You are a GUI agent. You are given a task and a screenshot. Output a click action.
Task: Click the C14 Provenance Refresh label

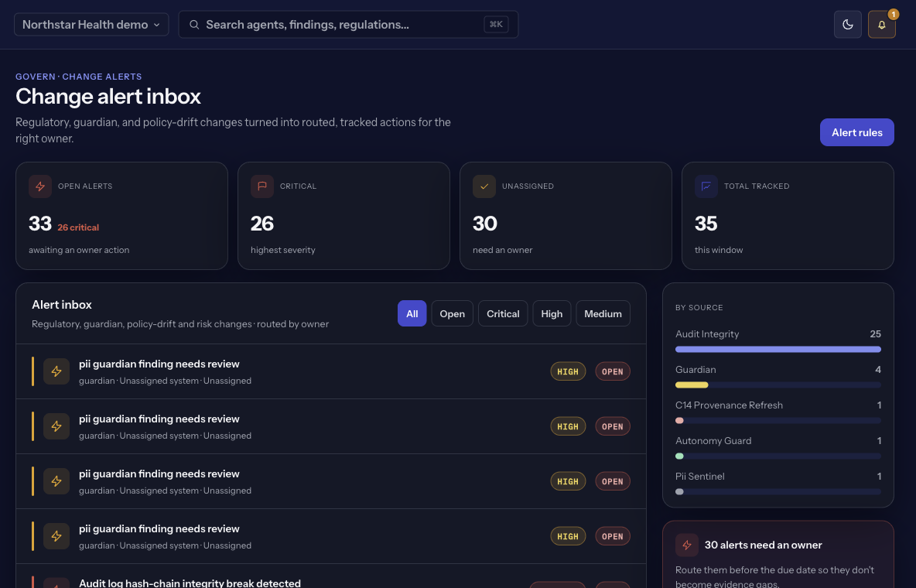point(729,405)
